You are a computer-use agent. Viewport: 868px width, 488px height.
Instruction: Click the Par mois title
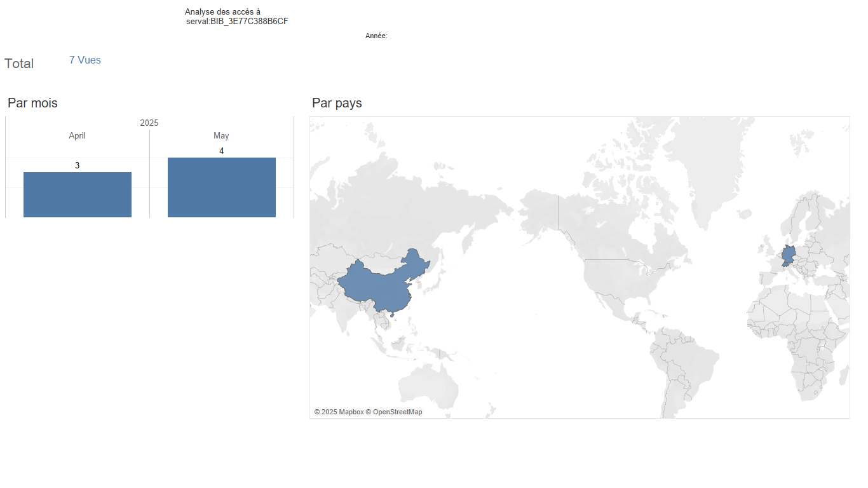32,103
